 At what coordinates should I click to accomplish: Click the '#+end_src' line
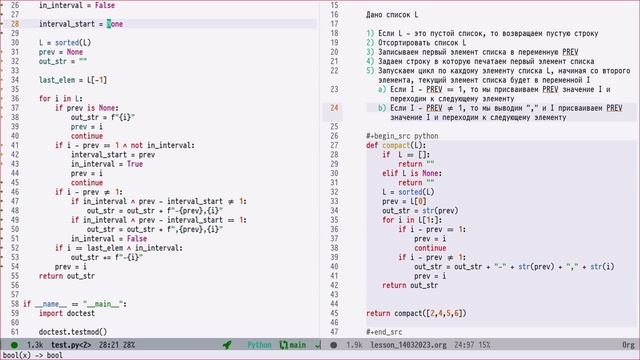pyautogui.click(x=384, y=332)
